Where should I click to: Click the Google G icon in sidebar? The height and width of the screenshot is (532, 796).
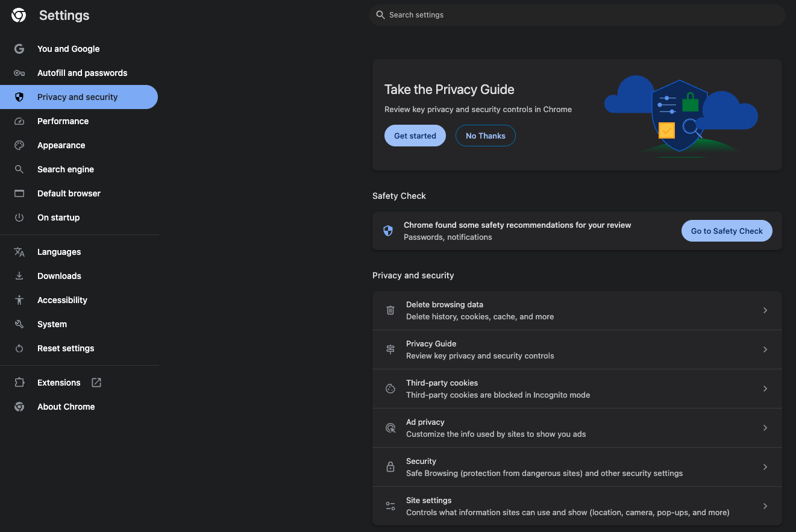point(19,49)
